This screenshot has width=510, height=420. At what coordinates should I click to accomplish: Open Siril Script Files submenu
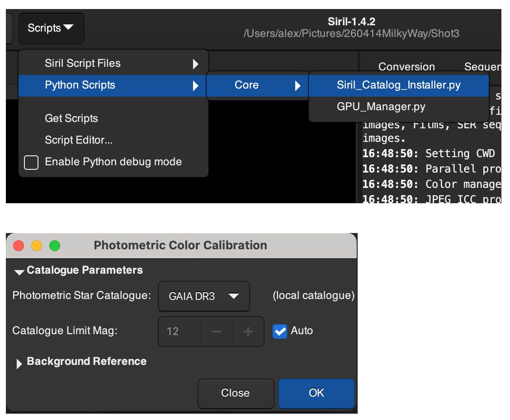(113, 63)
